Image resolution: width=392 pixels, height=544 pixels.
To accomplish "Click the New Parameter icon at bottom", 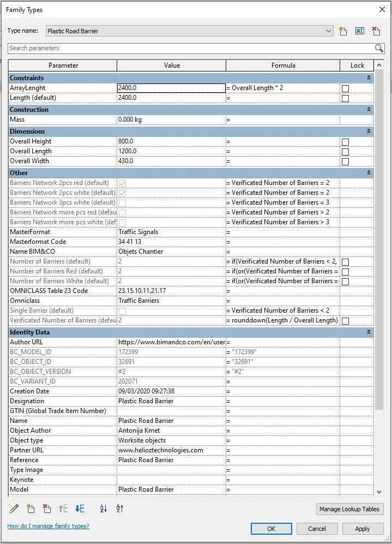I will click(x=31, y=509).
